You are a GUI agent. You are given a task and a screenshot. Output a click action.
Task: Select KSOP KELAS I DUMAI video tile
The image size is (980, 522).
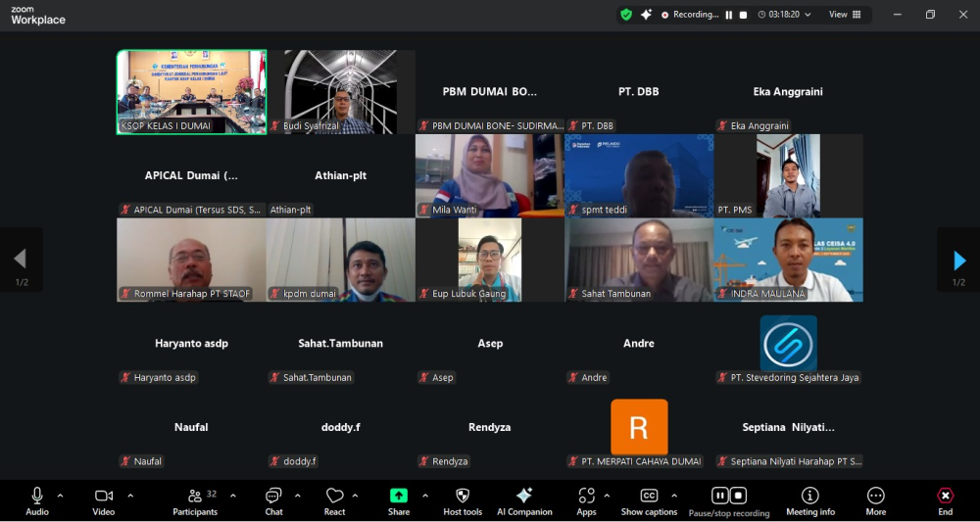tap(191, 92)
